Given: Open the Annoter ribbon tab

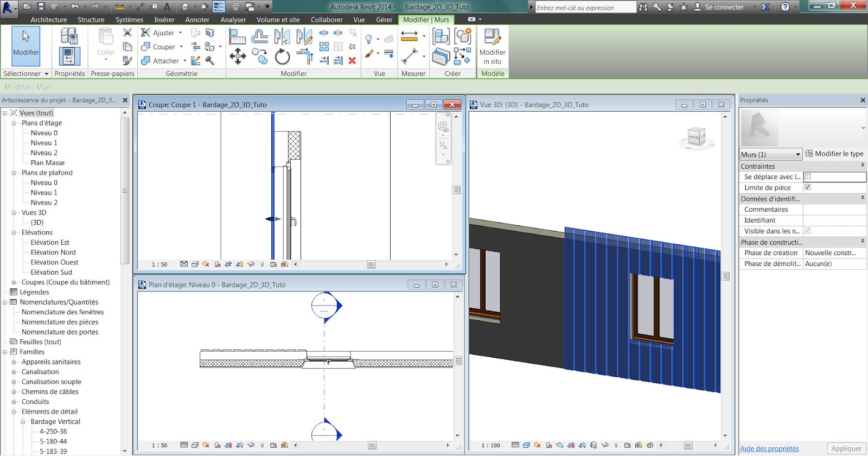Looking at the screenshot, I should (x=197, y=20).
